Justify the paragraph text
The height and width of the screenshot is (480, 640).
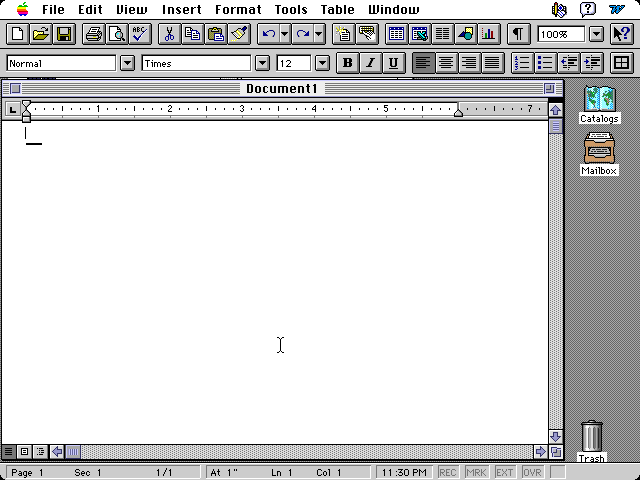492,63
